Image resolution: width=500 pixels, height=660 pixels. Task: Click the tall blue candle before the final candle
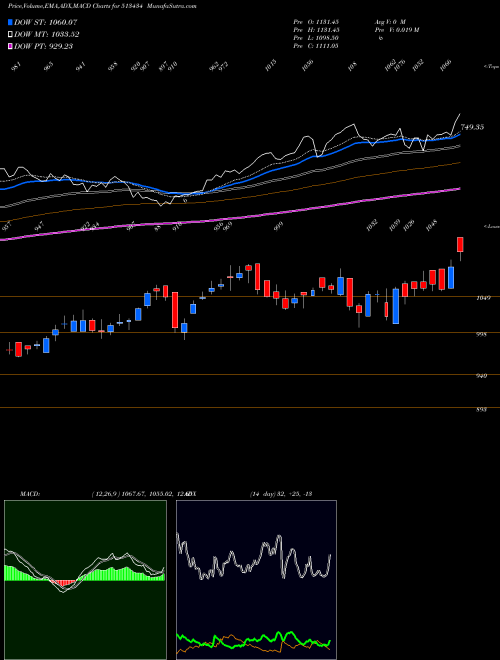451,277
